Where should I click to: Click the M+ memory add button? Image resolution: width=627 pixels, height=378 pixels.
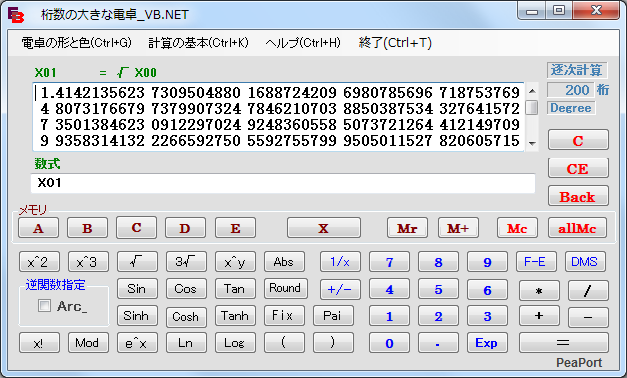tap(458, 228)
